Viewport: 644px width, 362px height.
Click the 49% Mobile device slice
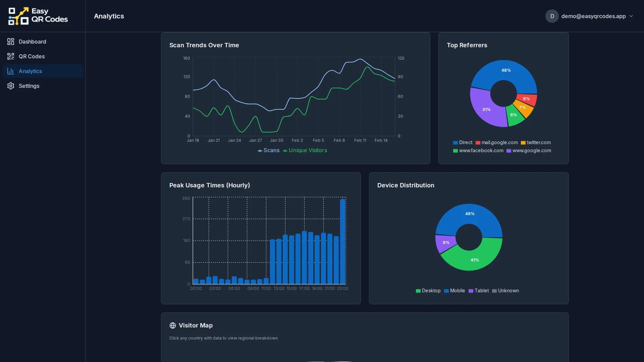[470, 214]
